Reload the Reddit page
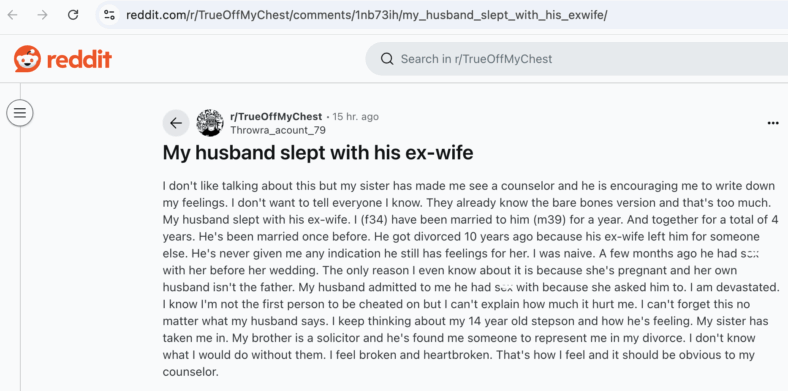Screen dimensions: 788x391 click(x=73, y=15)
